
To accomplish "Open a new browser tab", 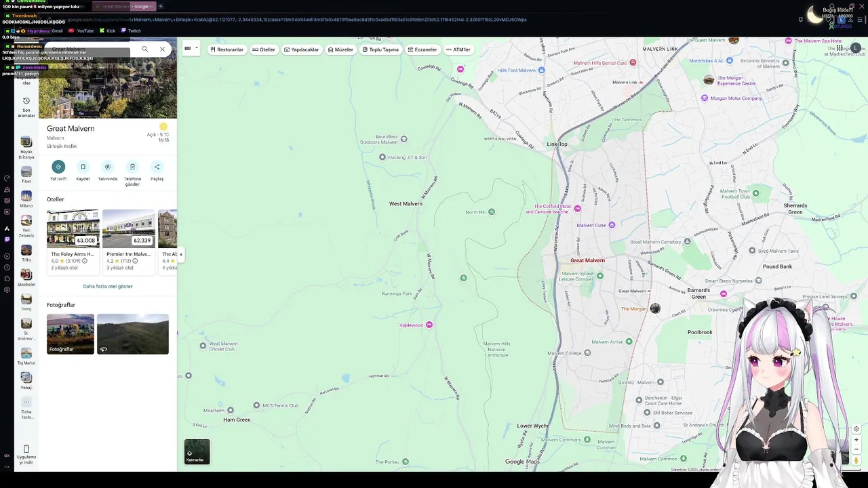I will [x=161, y=6].
